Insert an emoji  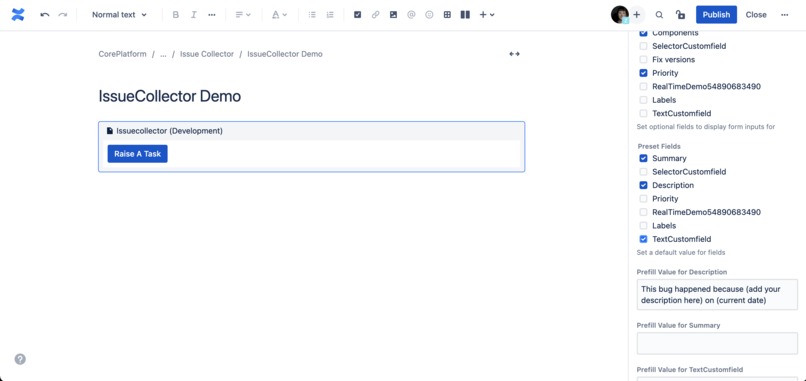(429, 15)
